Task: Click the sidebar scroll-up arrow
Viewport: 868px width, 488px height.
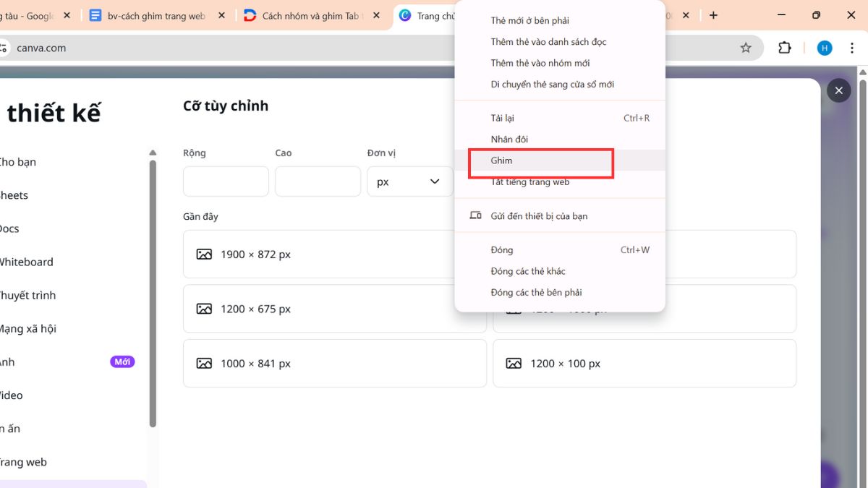Action: coord(153,152)
